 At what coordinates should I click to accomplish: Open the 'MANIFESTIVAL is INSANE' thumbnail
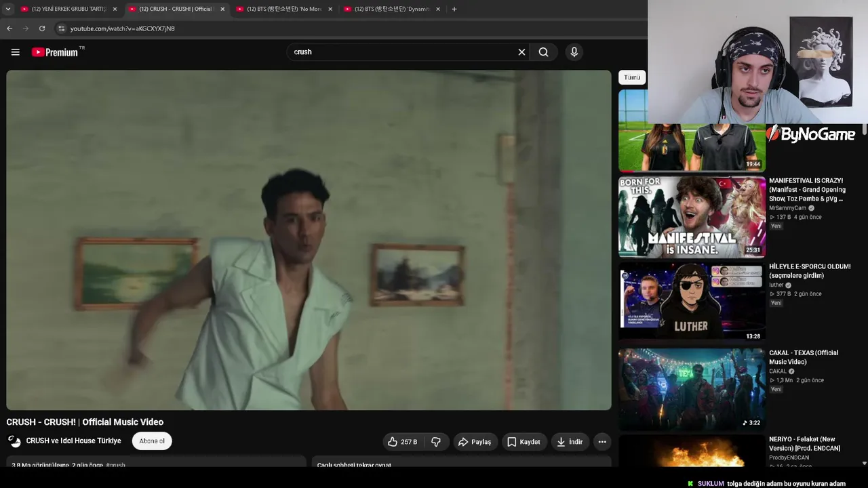[x=692, y=217]
